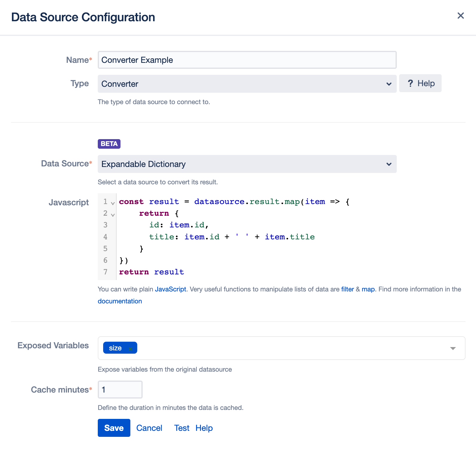Collapse code fold arrow on line 2

[113, 215]
